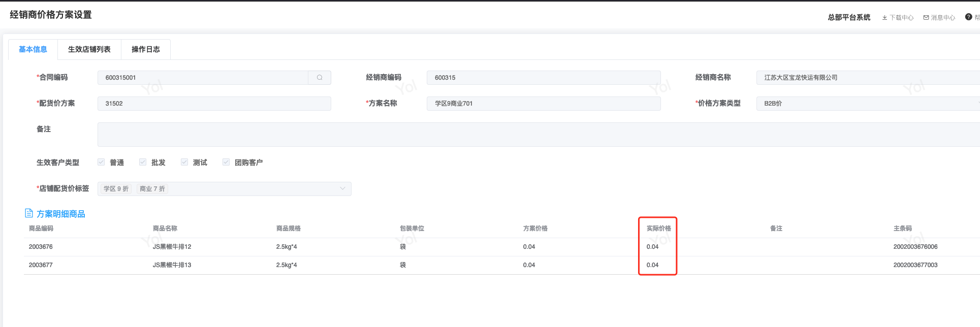
Task: Click the 经销商价格方案设置 page title
Action: (51, 15)
